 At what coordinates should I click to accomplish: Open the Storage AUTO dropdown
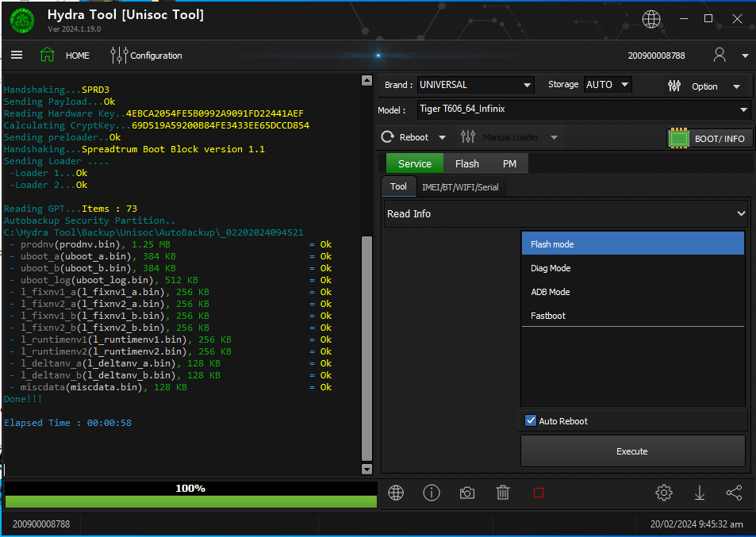[x=608, y=85]
